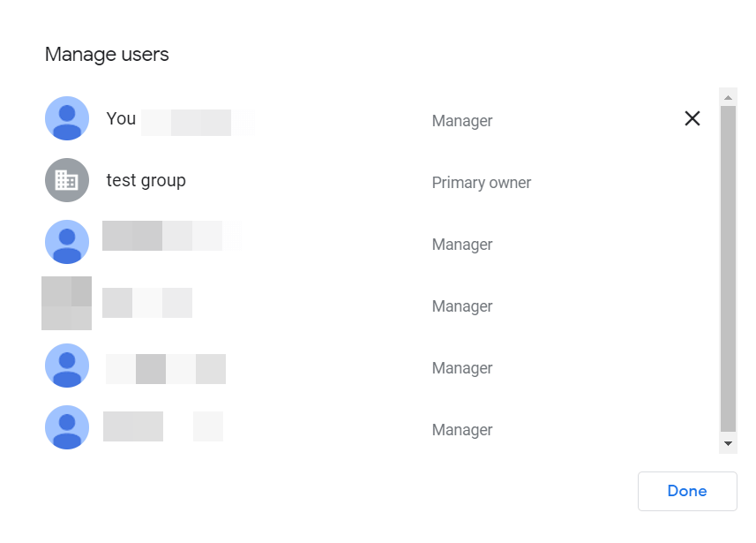Click the scrollbar up arrow

click(728, 97)
